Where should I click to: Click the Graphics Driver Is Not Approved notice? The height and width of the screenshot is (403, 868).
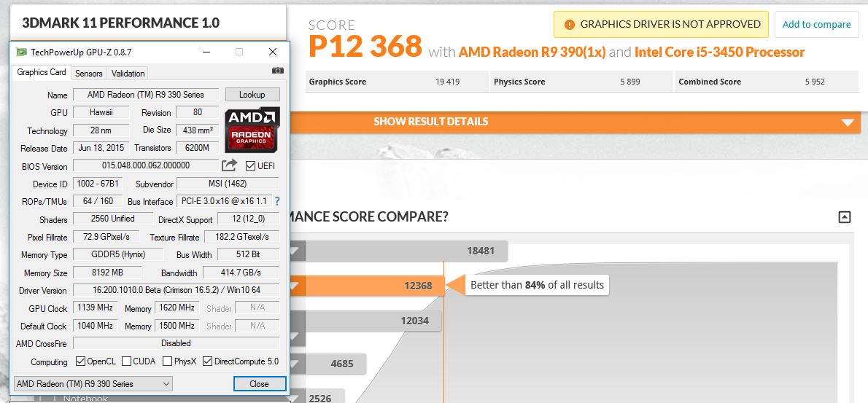click(x=661, y=24)
